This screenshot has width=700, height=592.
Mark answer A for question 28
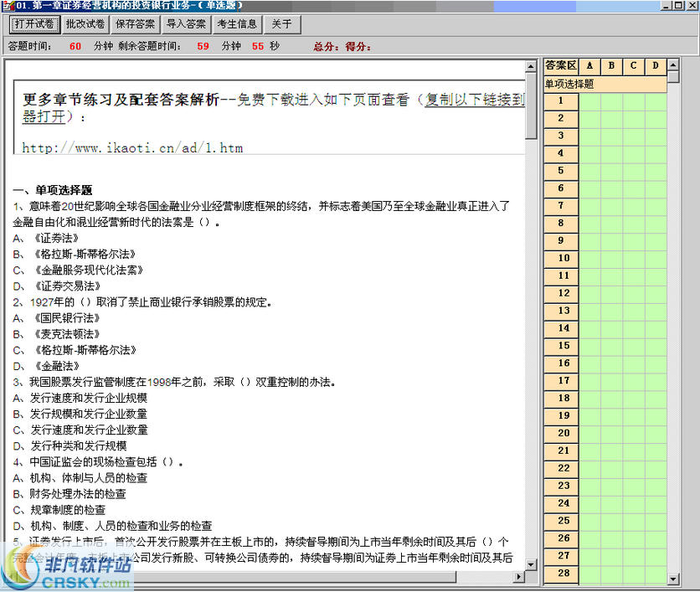[589, 574]
